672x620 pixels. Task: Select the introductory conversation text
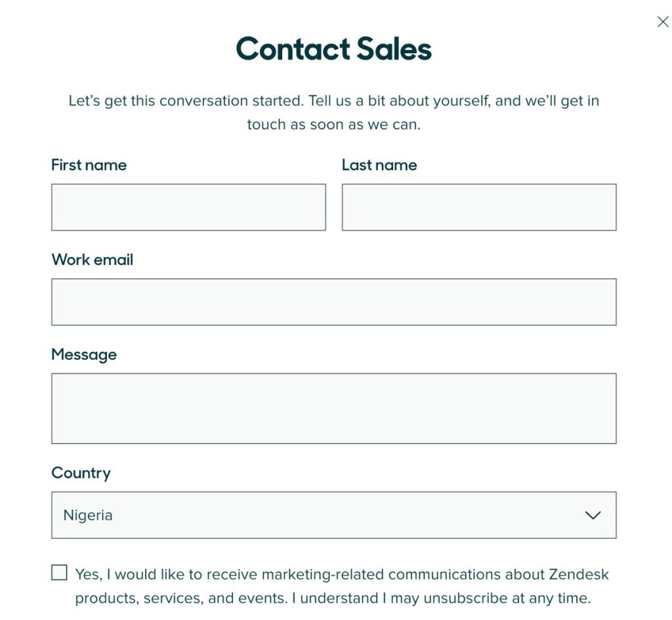pyautogui.click(x=333, y=112)
